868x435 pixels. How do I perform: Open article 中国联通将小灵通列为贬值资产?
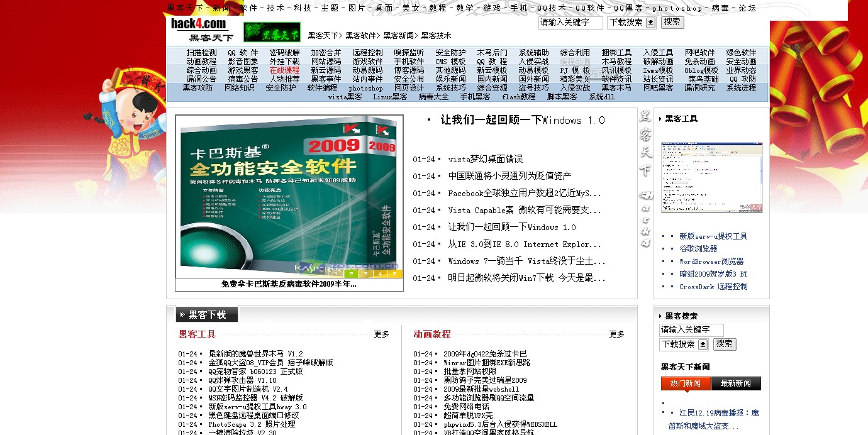pos(509,177)
